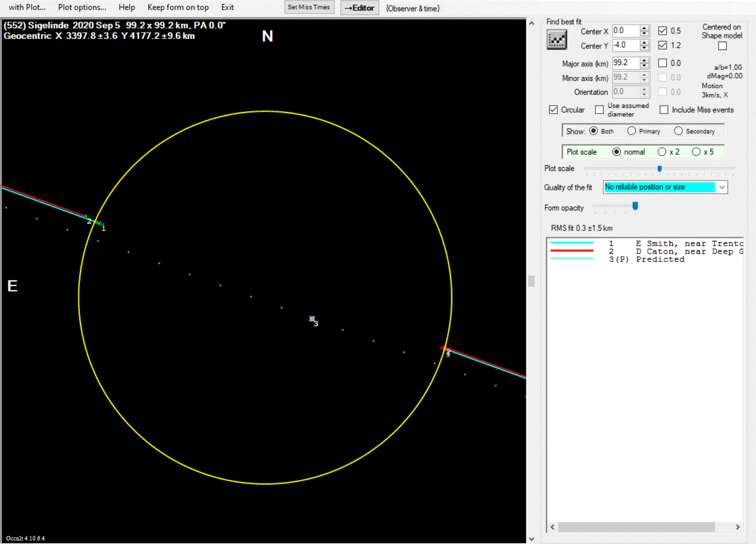This screenshot has width=756, height=544.
Task: Increase Center X with up spinner
Action: click(645, 28)
